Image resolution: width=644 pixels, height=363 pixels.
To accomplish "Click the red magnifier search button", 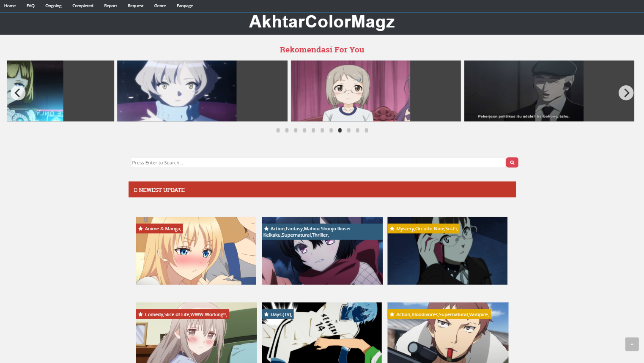I will coord(512,162).
